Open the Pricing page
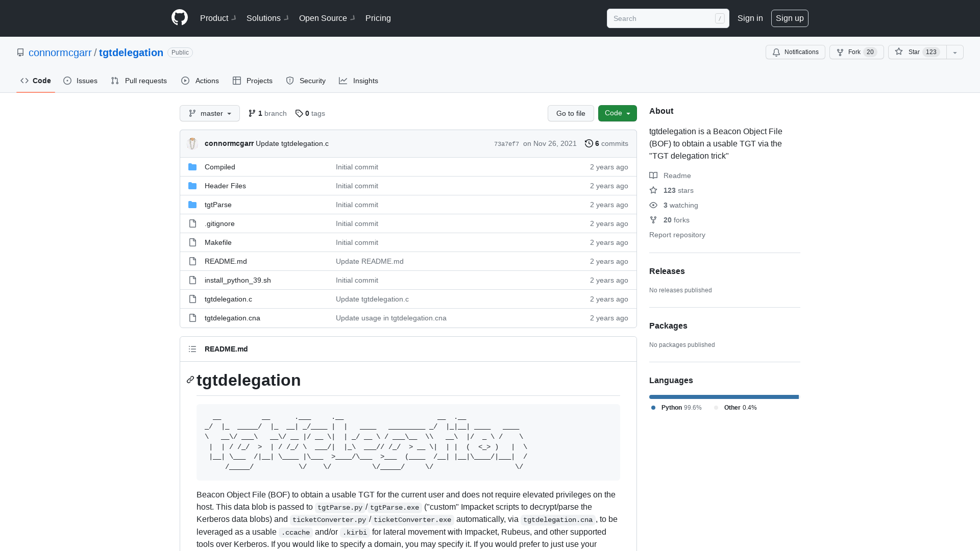980x551 pixels. point(378,18)
